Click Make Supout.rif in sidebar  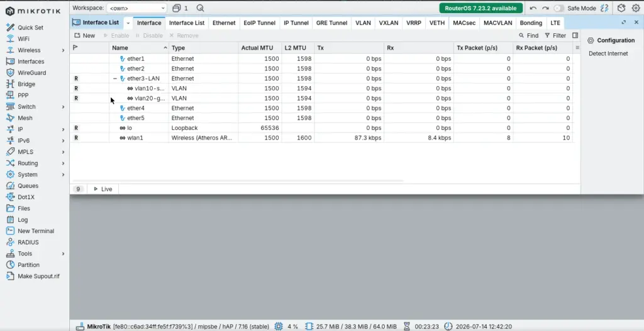tap(38, 276)
